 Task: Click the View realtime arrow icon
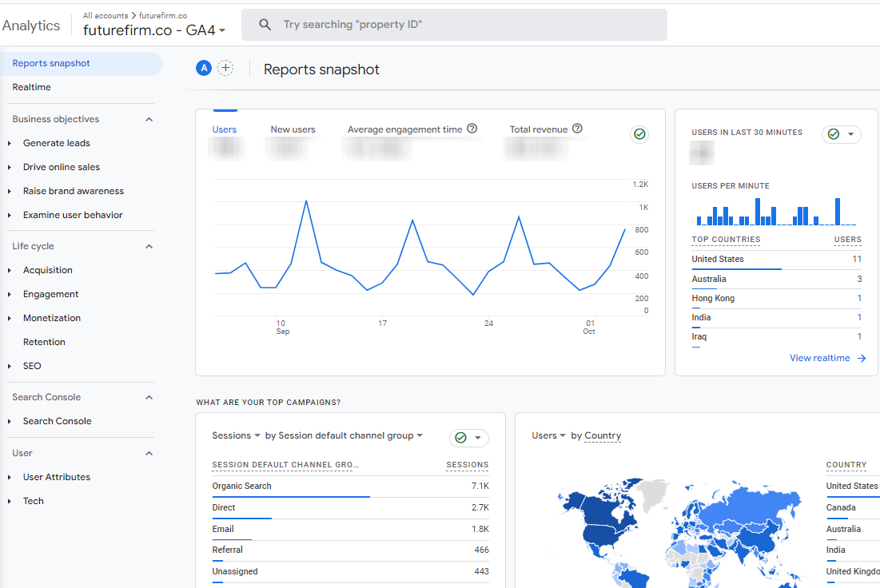[x=862, y=359]
